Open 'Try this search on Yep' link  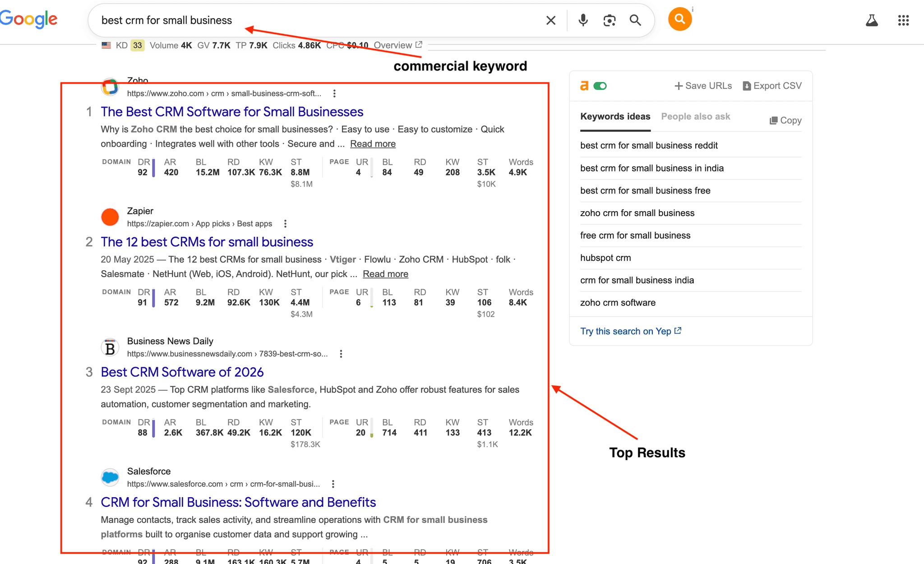[x=631, y=331]
